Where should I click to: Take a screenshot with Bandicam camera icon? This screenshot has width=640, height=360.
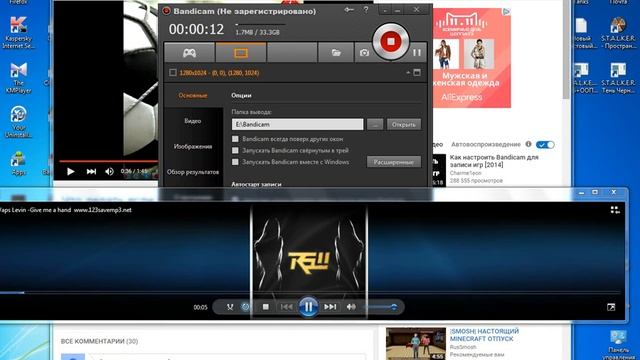click(364, 53)
